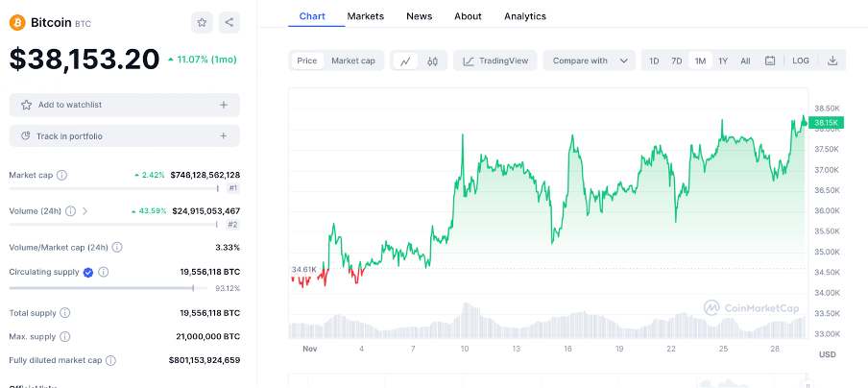
Task: Open the Compare with dropdown
Action: (x=590, y=61)
